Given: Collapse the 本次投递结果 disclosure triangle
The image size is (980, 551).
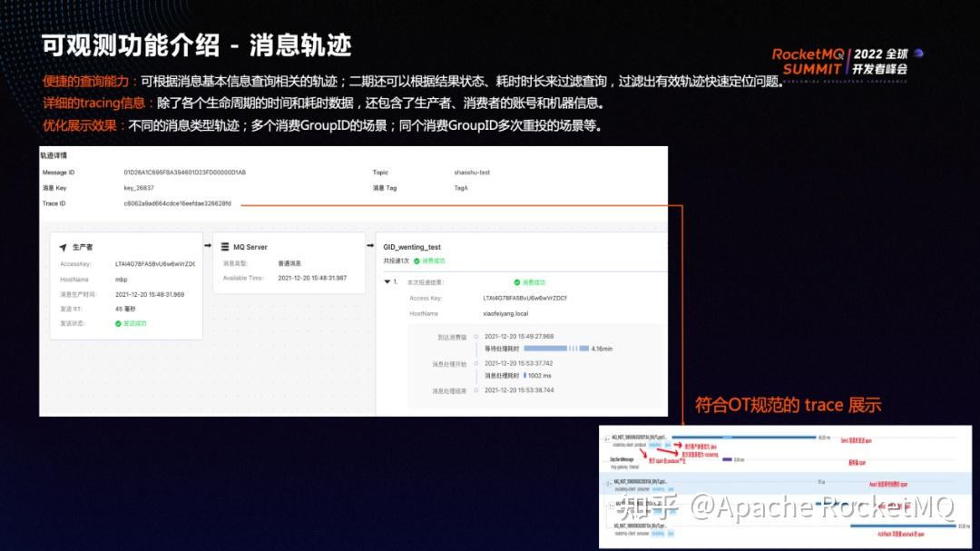Looking at the screenshot, I should pyautogui.click(x=386, y=280).
